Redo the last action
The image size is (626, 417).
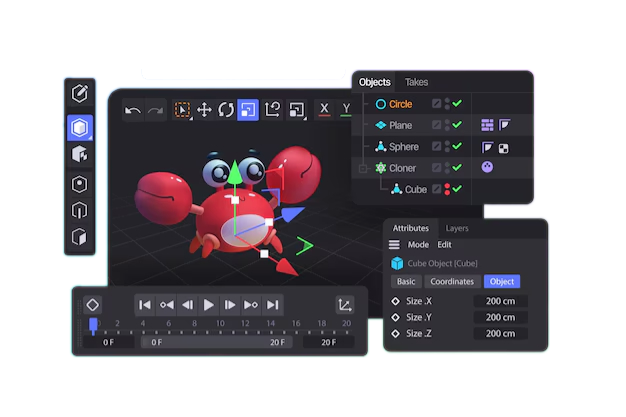[x=155, y=110]
